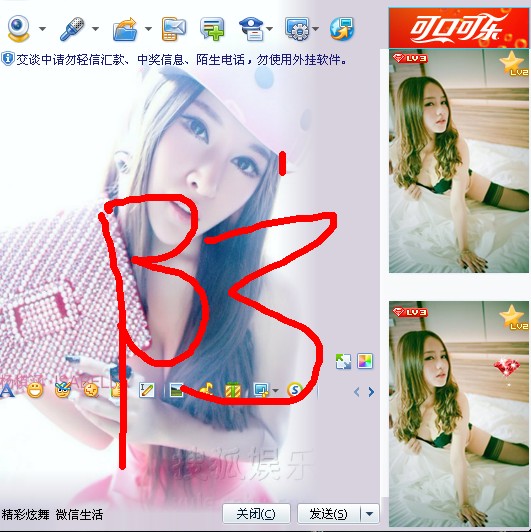Click the gift box icon
This screenshot has height=532, width=531.
pyautogui.click(x=233, y=390)
